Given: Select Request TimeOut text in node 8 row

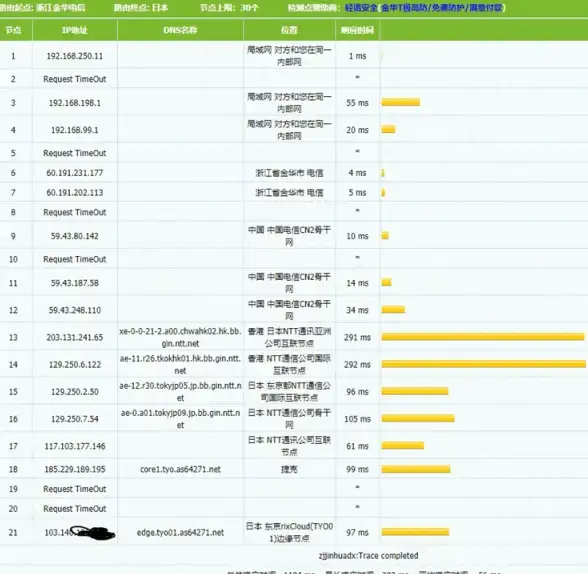Looking at the screenshot, I should [x=75, y=212].
